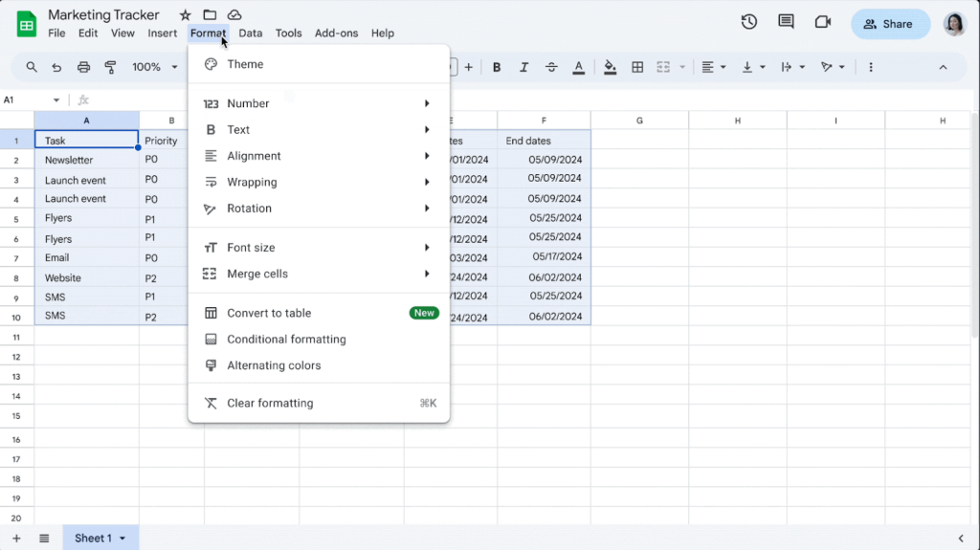This screenshot has width=980, height=550.
Task: Click the Google Sheets home logo
Action: (26, 24)
